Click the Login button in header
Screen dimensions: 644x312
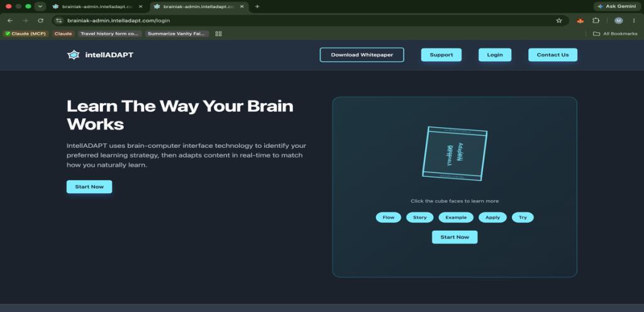click(495, 55)
